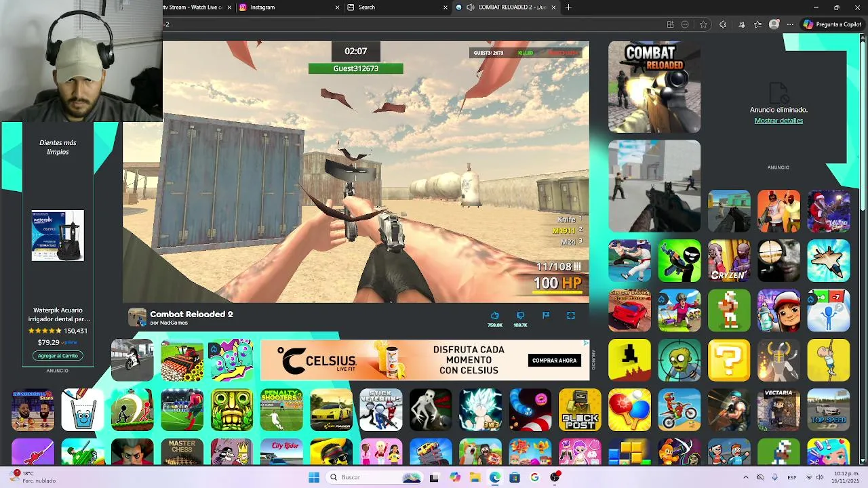Open the favorites list icon
This screenshot has width=868, height=488.
[x=757, y=24]
